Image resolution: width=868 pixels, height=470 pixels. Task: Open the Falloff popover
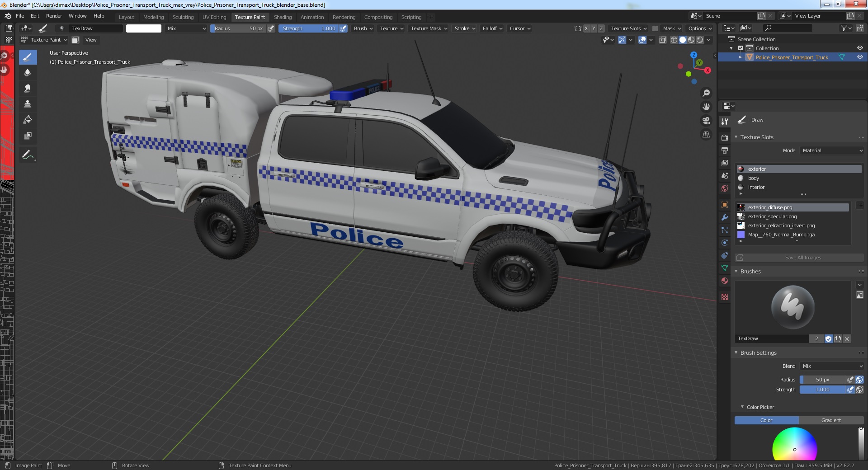(492, 28)
